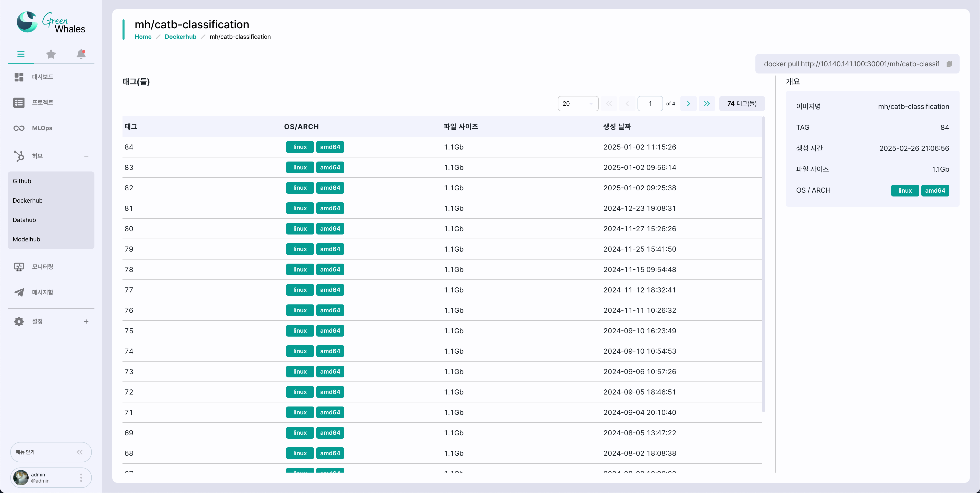980x493 pixels.
Task: Click date 2024-09-10 16:23:49
Action: click(640, 330)
